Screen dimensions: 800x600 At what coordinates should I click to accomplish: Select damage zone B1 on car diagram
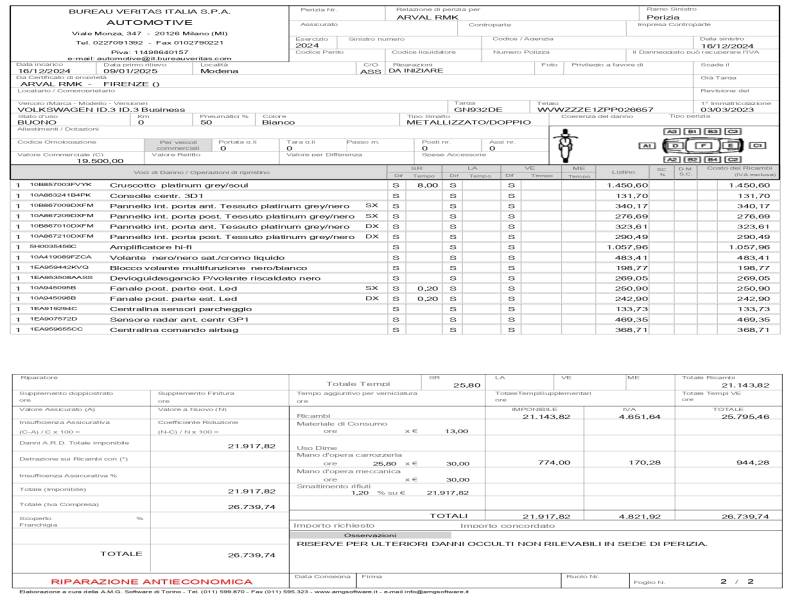coord(692,132)
